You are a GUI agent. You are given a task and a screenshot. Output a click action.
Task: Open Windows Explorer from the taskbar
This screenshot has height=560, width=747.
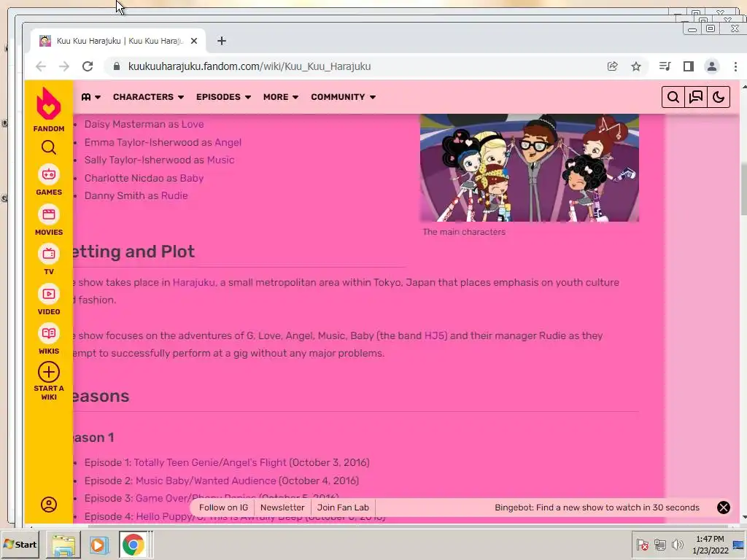(x=63, y=545)
